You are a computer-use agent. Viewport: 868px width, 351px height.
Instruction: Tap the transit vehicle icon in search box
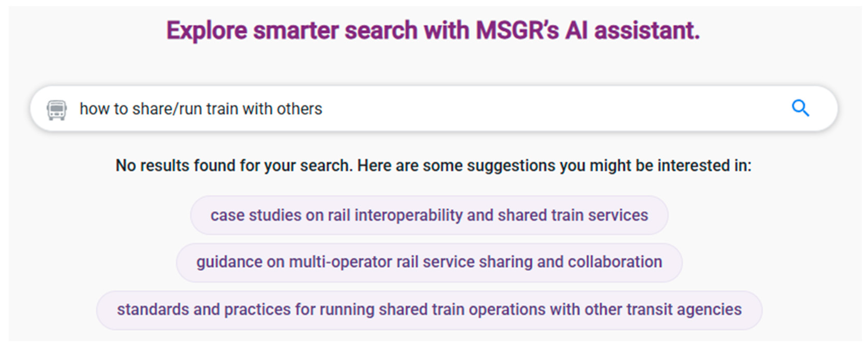click(57, 109)
